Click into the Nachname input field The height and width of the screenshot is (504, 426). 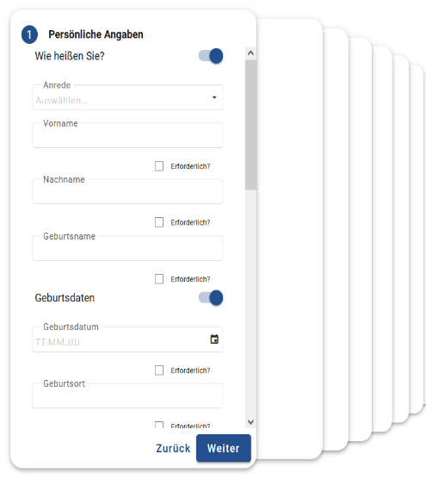[127, 191]
